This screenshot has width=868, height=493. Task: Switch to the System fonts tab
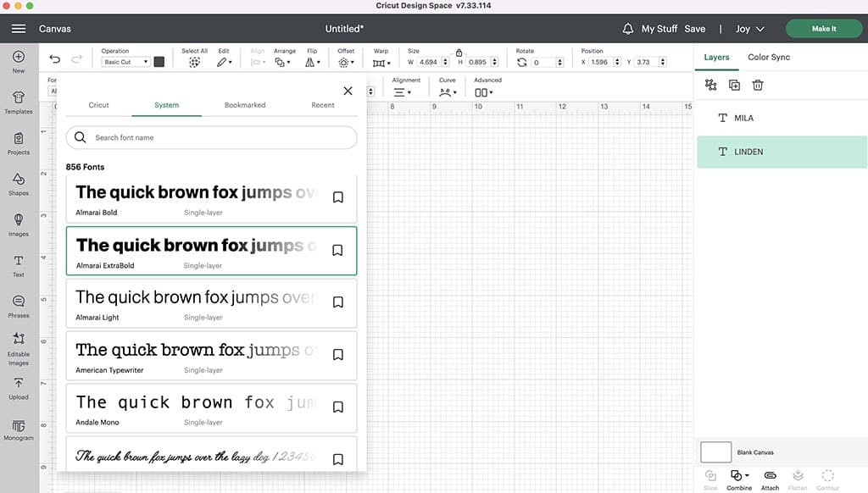(167, 104)
